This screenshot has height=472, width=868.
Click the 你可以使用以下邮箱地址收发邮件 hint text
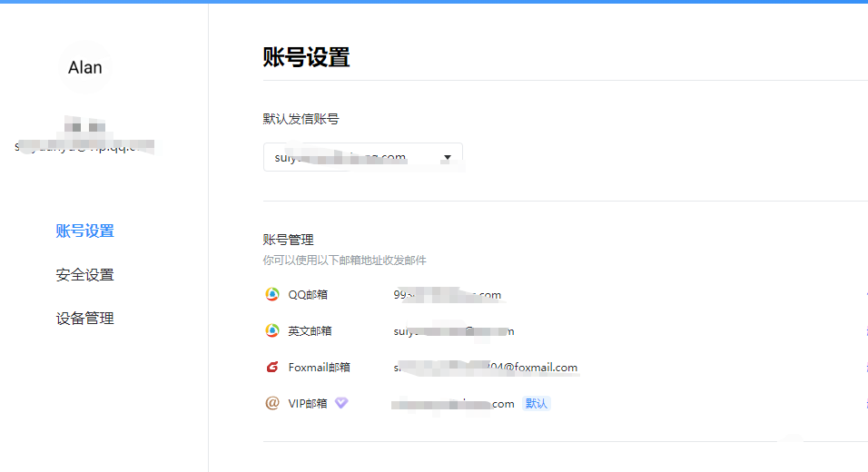pos(344,261)
